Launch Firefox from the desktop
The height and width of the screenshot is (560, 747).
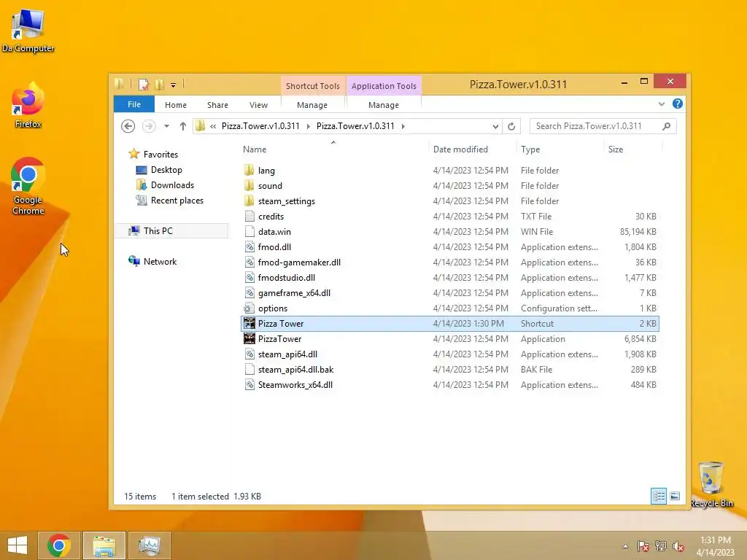tap(28, 106)
